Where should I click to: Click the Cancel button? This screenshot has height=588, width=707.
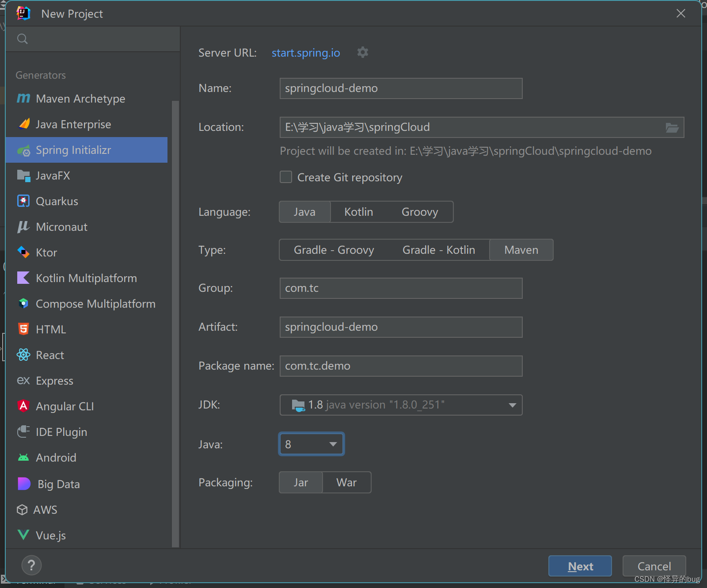(654, 566)
